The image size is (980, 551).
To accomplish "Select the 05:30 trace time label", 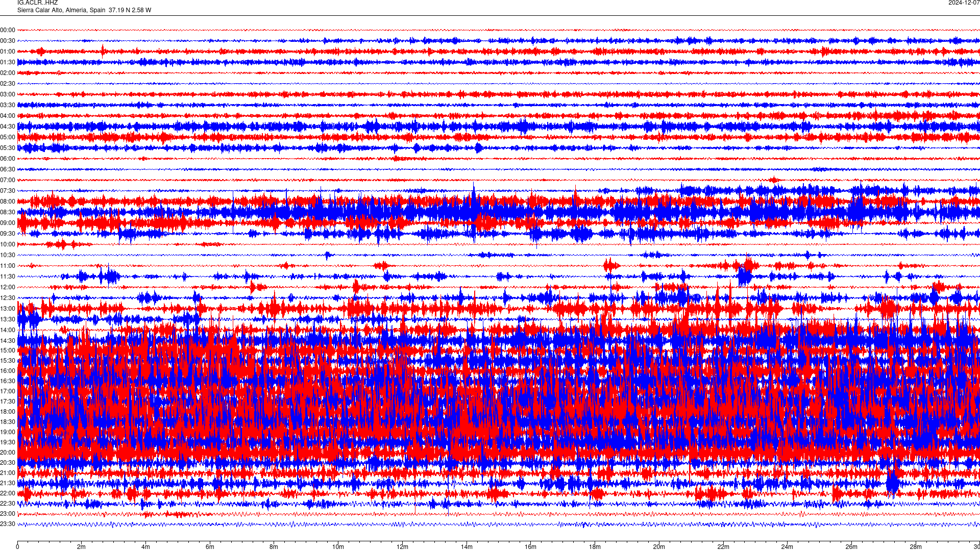I will click(x=8, y=148).
